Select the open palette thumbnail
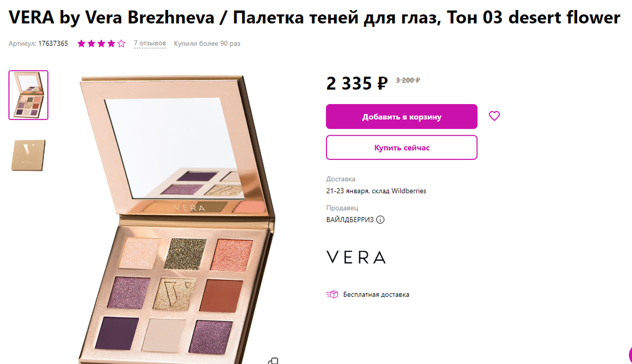This screenshot has height=364, width=632. [x=28, y=95]
